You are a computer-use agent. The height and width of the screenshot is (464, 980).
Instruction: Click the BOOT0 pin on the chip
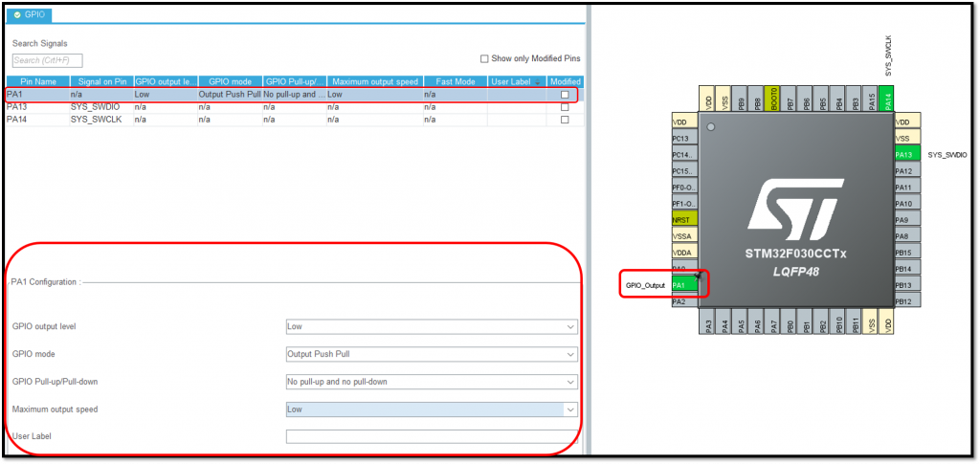[773, 99]
